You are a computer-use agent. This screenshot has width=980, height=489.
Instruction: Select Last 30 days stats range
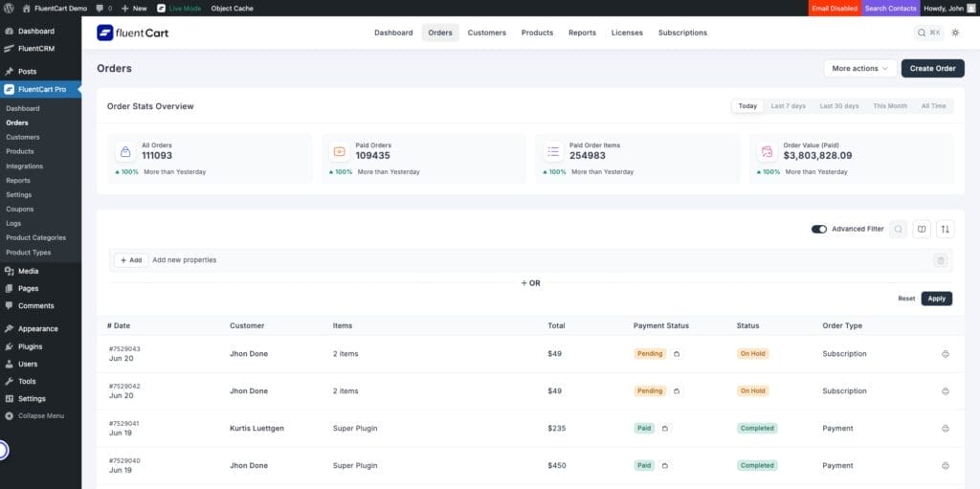point(838,106)
